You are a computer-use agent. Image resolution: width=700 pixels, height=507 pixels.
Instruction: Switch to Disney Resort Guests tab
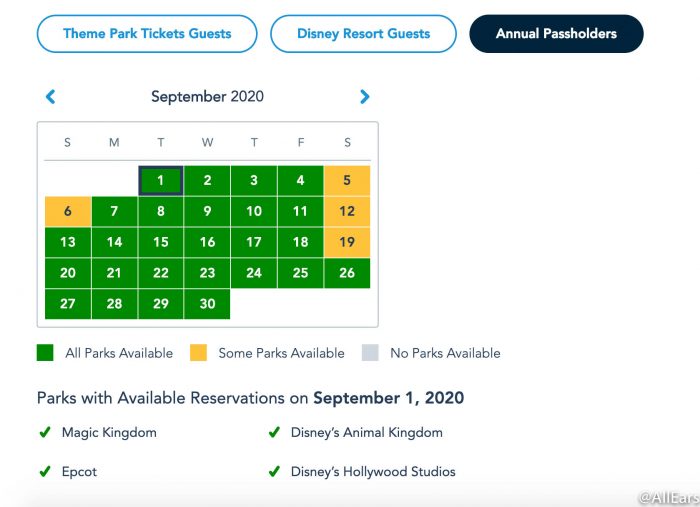pos(363,34)
